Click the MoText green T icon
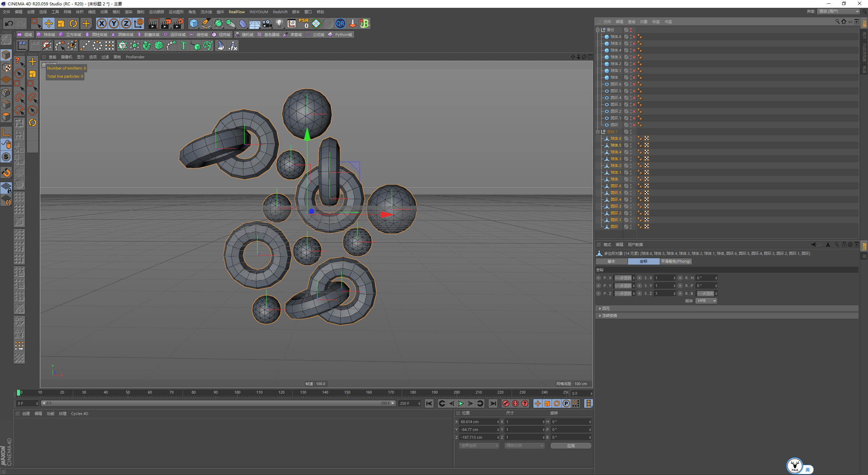Viewport: 868px width, 475px height. [x=183, y=45]
